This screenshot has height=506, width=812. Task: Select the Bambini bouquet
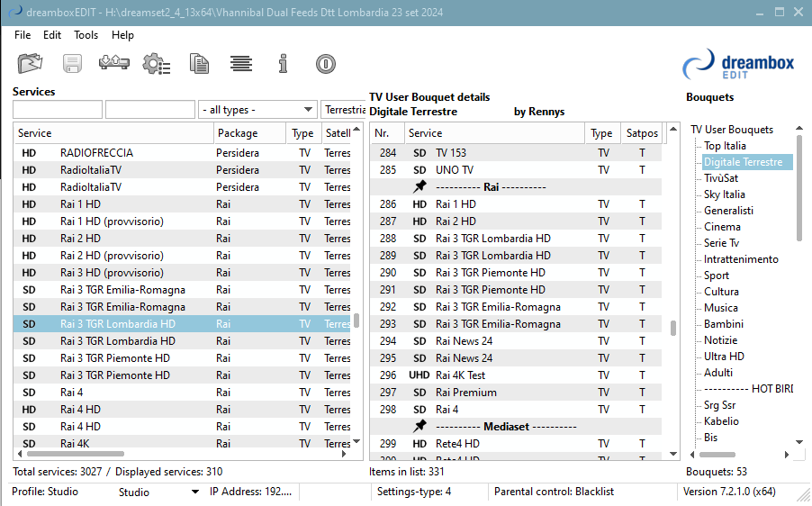coord(724,324)
